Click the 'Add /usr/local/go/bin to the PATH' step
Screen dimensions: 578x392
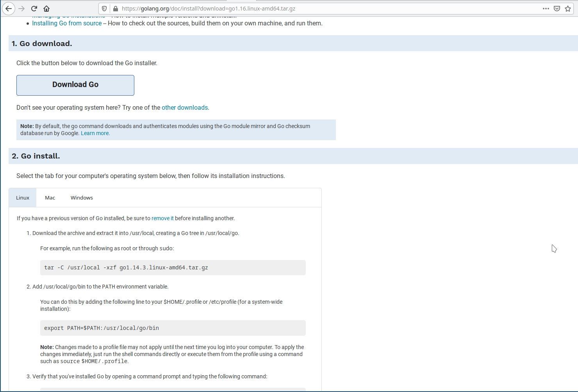click(100, 287)
